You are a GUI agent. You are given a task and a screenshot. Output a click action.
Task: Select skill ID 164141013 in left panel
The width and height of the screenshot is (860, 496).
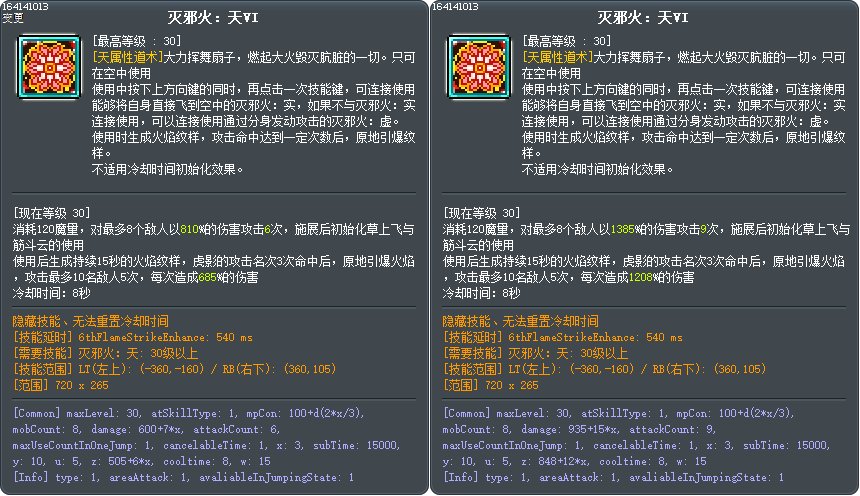click(x=25, y=6)
